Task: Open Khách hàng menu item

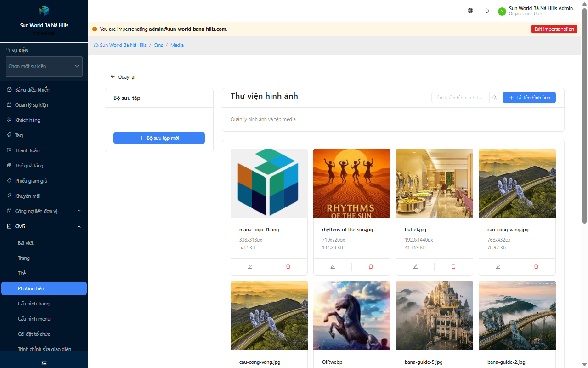Action: pos(44,120)
